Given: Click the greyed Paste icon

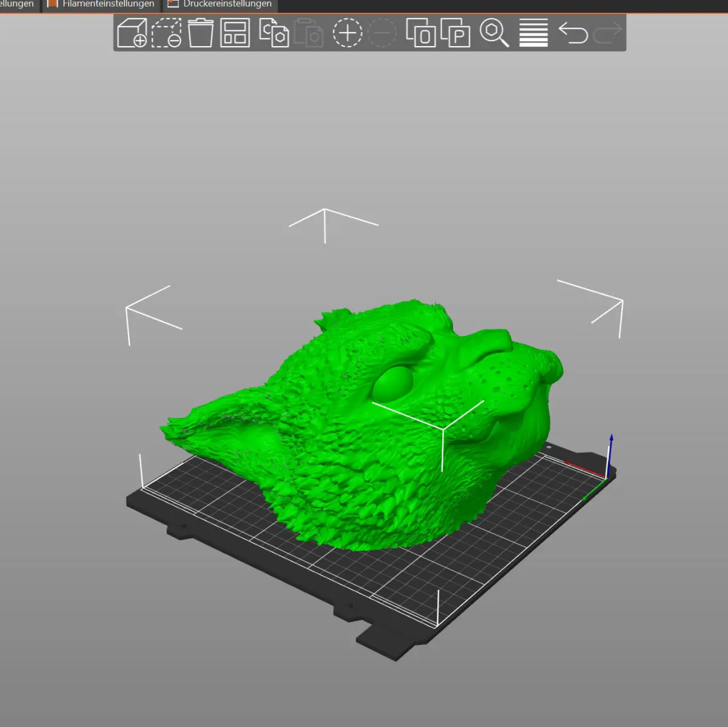Looking at the screenshot, I should tap(308, 33).
